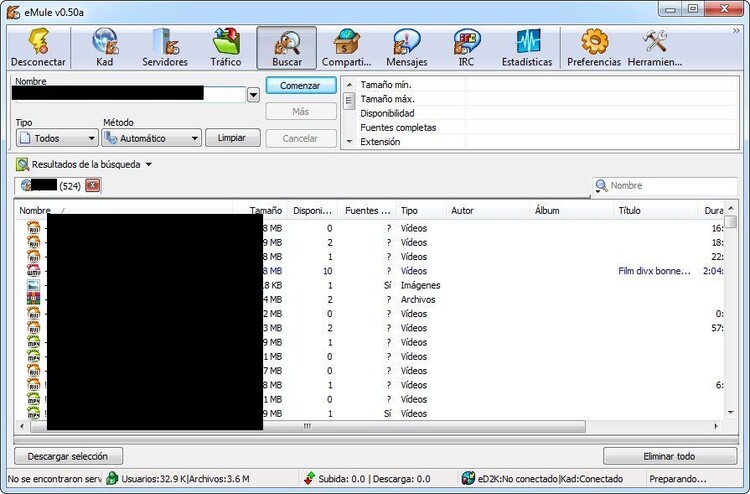Expand the toolbar overflow chevron

tap(736, 31)
